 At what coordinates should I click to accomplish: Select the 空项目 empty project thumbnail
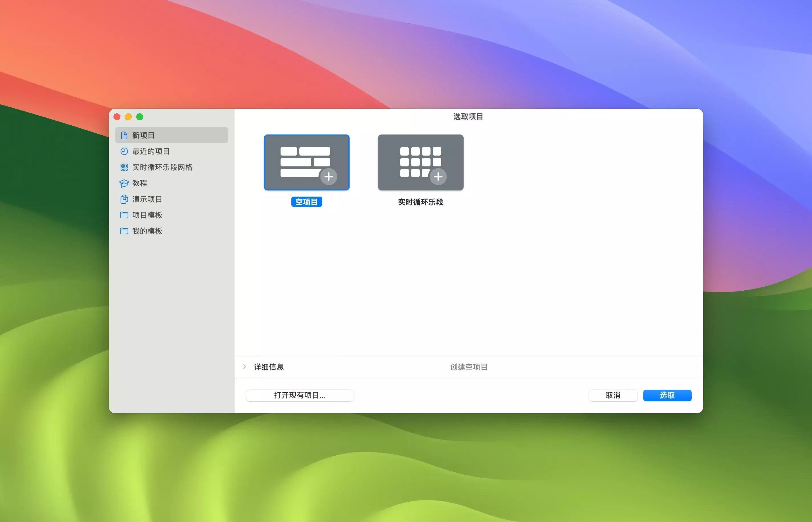[x=306, y=162]
